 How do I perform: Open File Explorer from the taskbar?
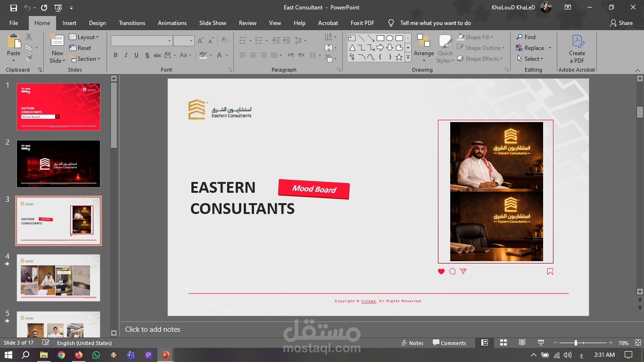44,355
